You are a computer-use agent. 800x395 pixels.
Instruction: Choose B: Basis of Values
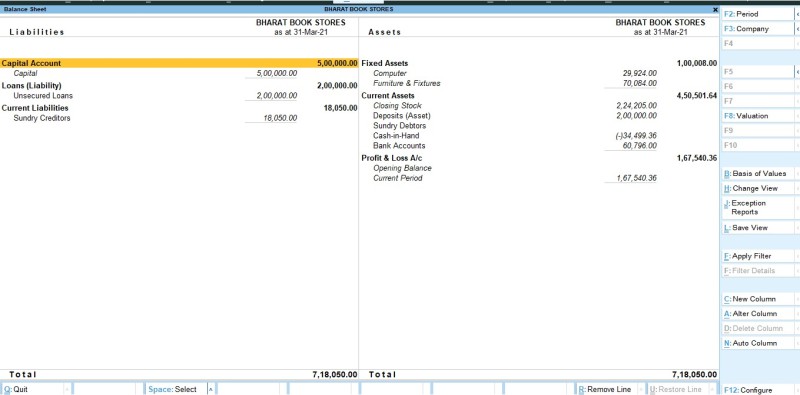(758, 174)
